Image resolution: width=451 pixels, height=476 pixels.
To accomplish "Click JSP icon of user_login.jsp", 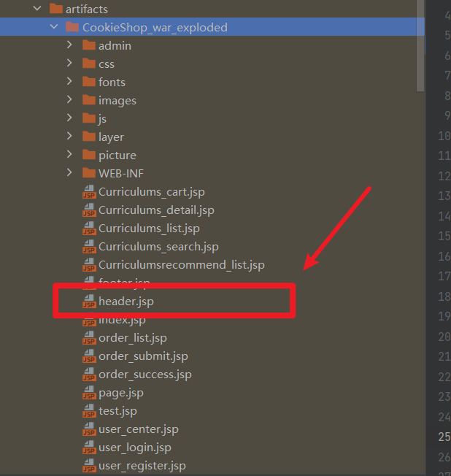I will (89, 447).
